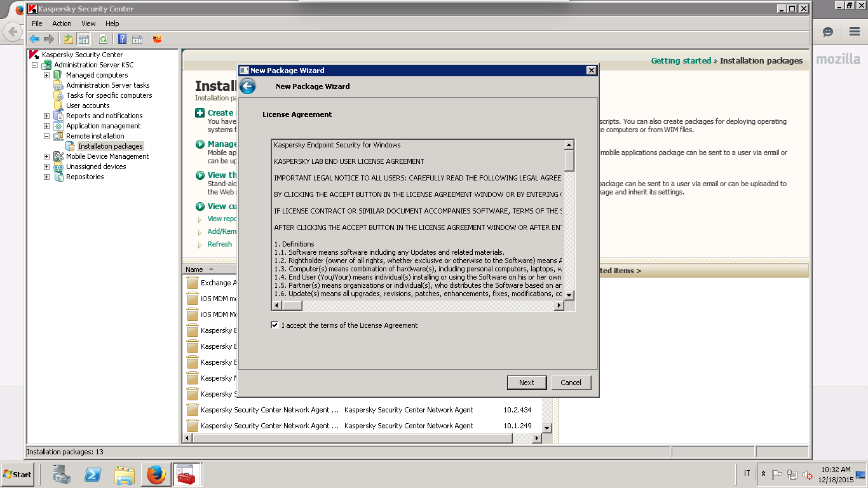Image resolution: width=868 pixels, height=488 pixels.
Task: Expand the Mobile Device Management node
Action: coord(46,156)
